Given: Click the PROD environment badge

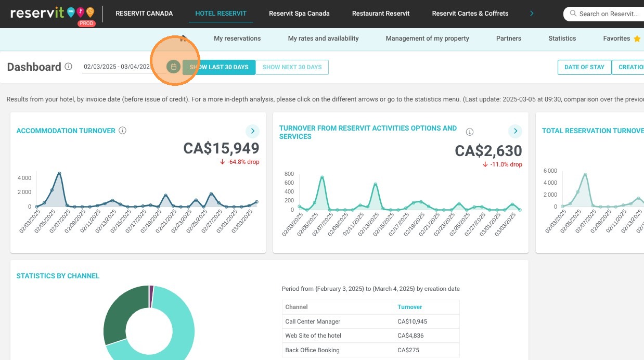Looking at the screenshot, I should (x=86, y=23).
